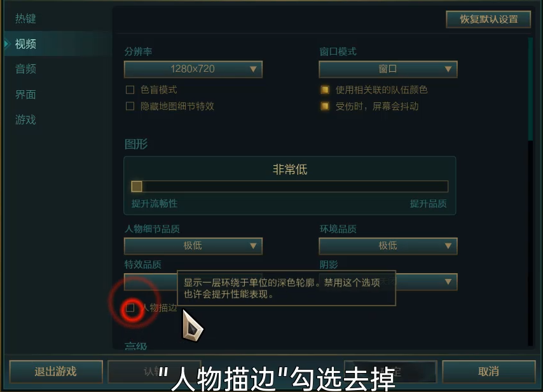Click the 取消 button

(488, 372)
